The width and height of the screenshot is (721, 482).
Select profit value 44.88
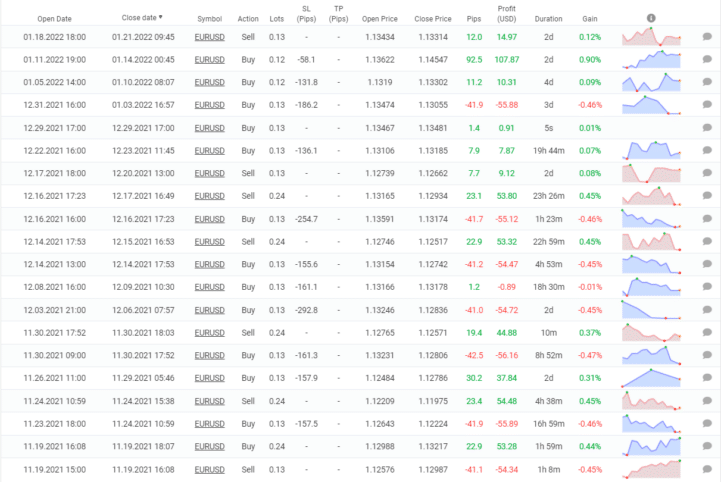tap(507, 333)
